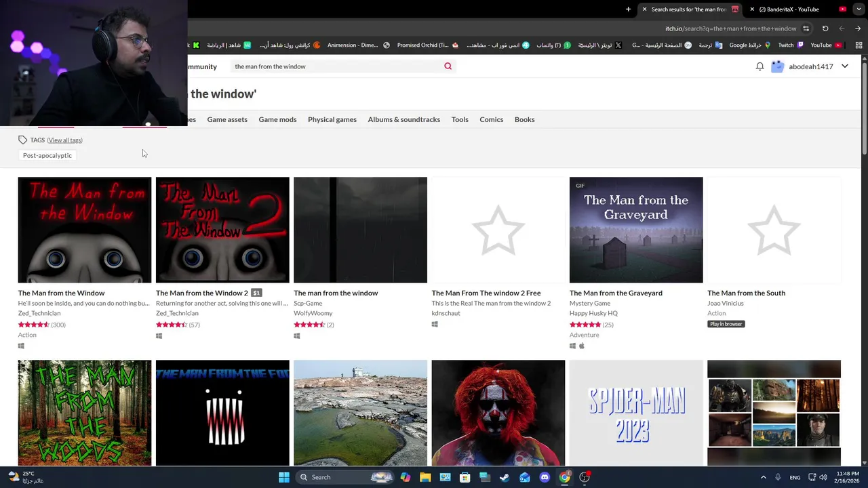The image size is (868, 488).
Task: Open the Spider-Man 2023 thumbnail
Action: (x=636, y=413)
